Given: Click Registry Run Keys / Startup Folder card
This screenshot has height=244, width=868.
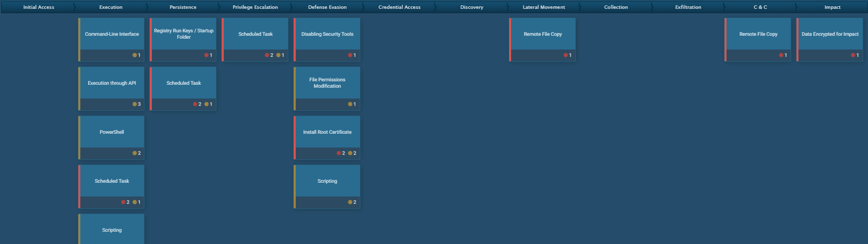Looking at the screenshot, I should 184,34.
